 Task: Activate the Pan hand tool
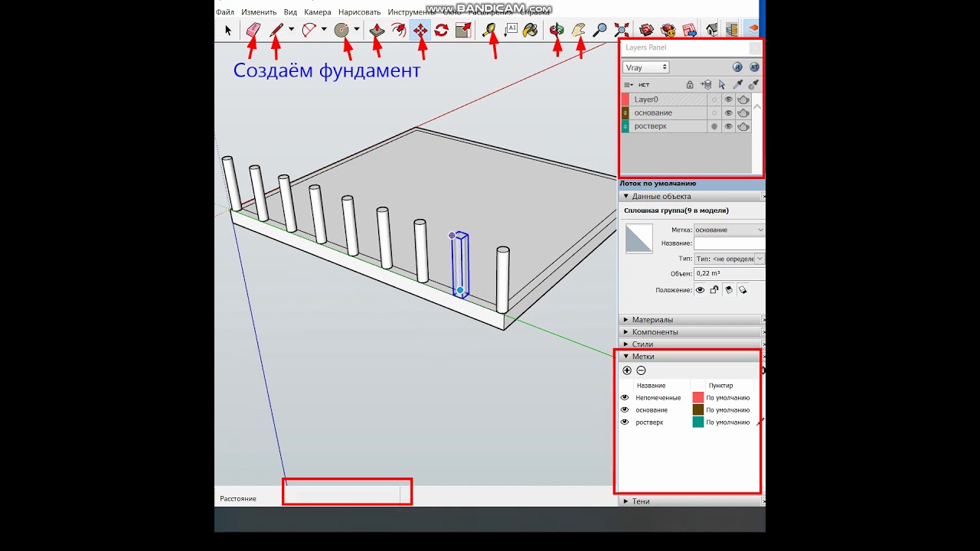coord(579,30)
